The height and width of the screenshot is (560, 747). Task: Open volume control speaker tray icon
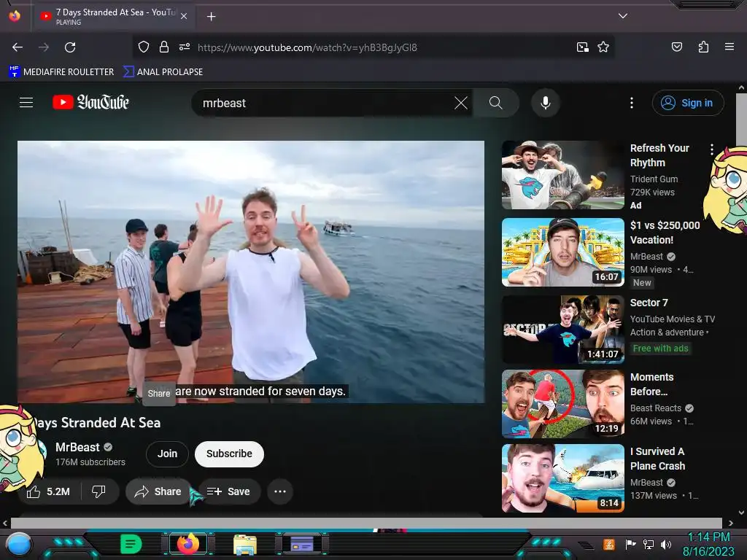click(x=665, y=544)
